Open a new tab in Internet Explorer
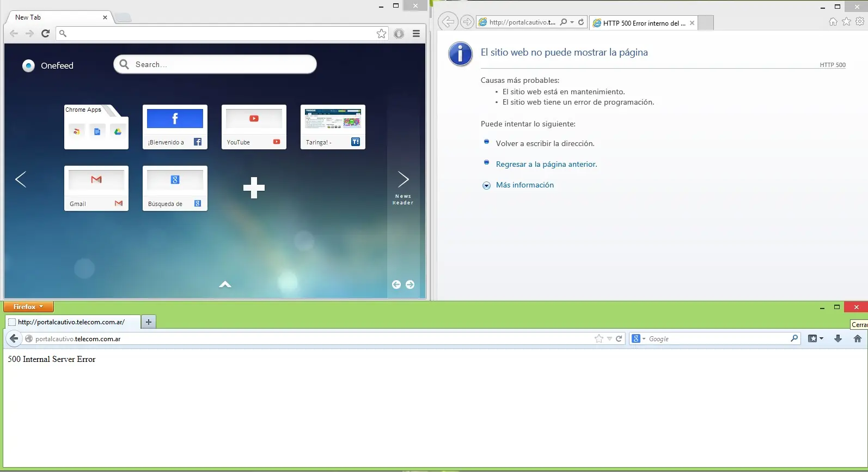The height and width of the screenshot is (472, 868). pyautogui.click(x=706, y=23)
